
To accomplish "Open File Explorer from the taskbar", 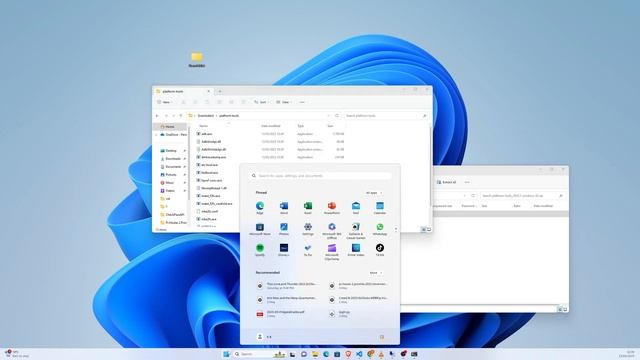I will 315,354.
